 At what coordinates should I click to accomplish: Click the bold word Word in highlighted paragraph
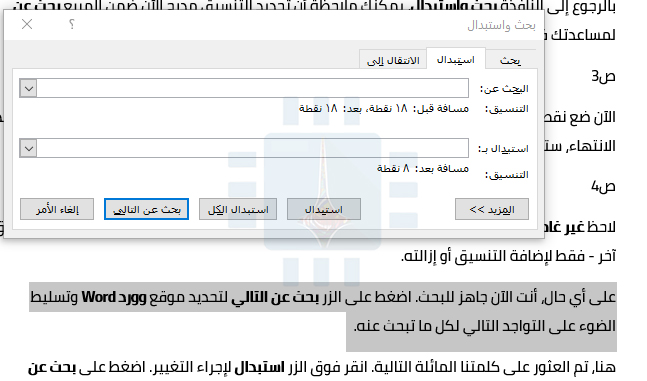coord(98,297)
